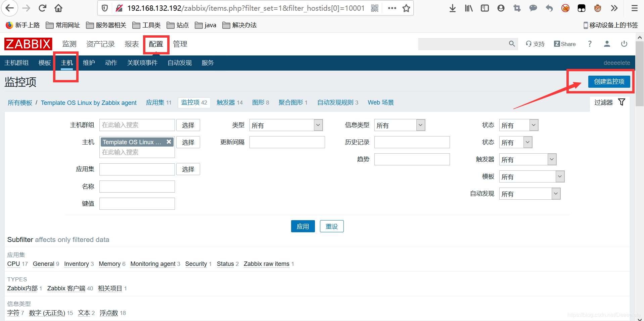Open the 自动发现 filter dropdown
Viewport: 644px width, 321px height.
pyautogui.click(x=530, y=194)
